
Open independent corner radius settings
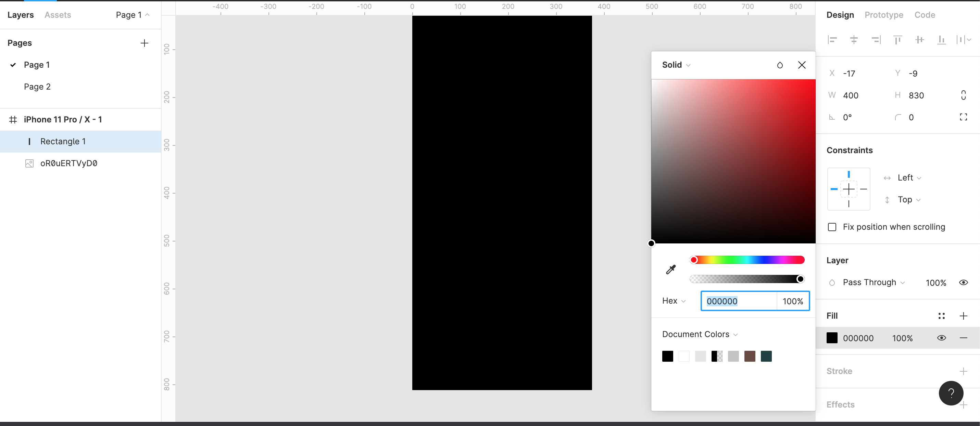click(x=963, y=117)
